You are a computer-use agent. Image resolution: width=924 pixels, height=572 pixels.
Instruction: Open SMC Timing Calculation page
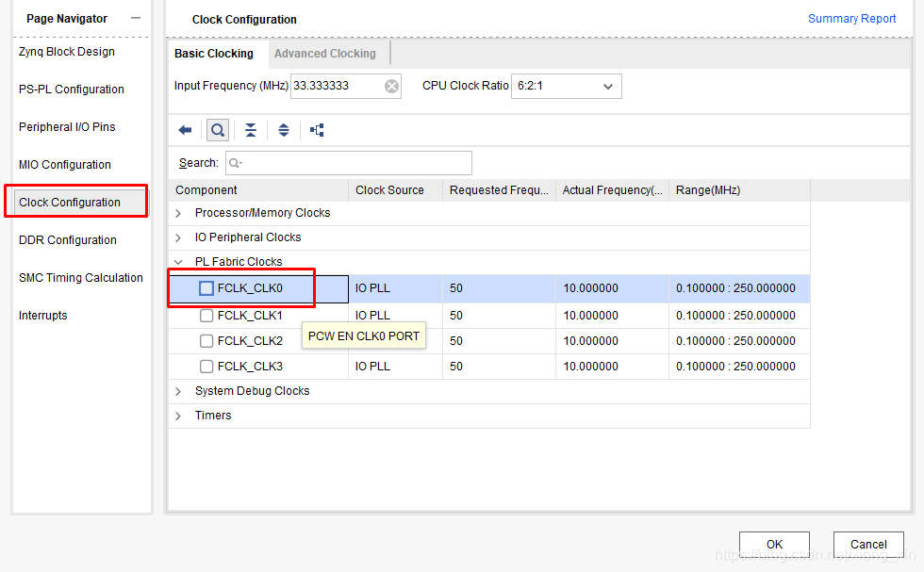pyautogui.click(x=81, y=278)
